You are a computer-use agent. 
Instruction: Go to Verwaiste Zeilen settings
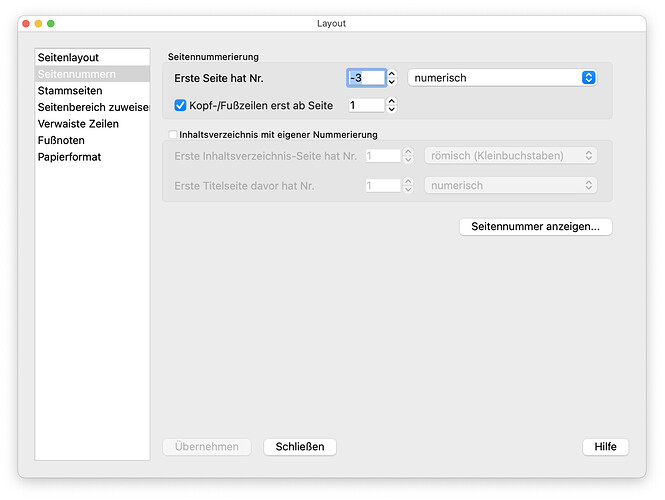tap(78, 124)
